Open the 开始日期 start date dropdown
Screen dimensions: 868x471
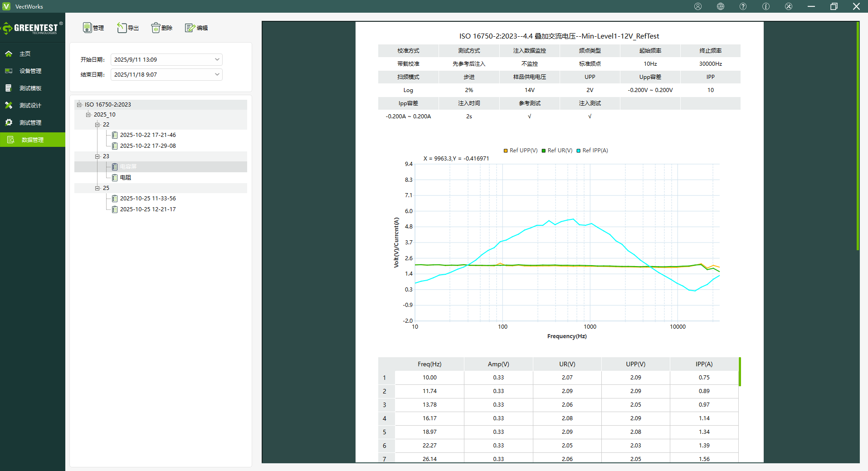(x=217, y=59)
